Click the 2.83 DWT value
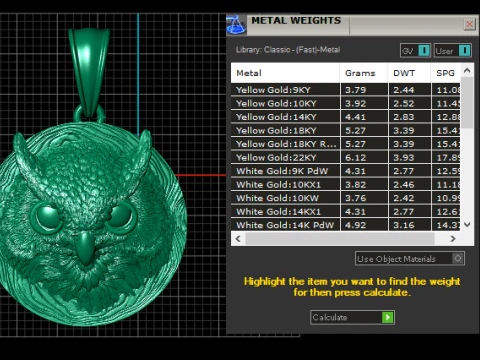The height and width of the screenshot is (360, 480). pyautogui.click(x=403, y=117)
